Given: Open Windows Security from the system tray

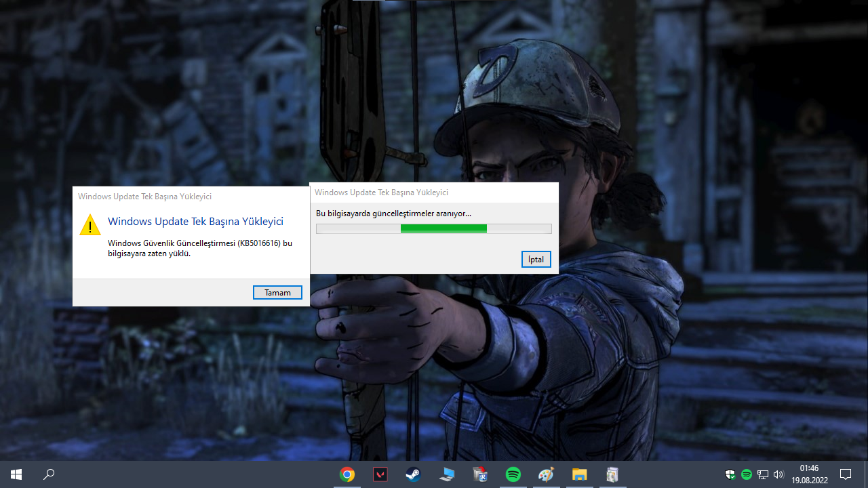Looking at the screenshot, I should [730, 474].
